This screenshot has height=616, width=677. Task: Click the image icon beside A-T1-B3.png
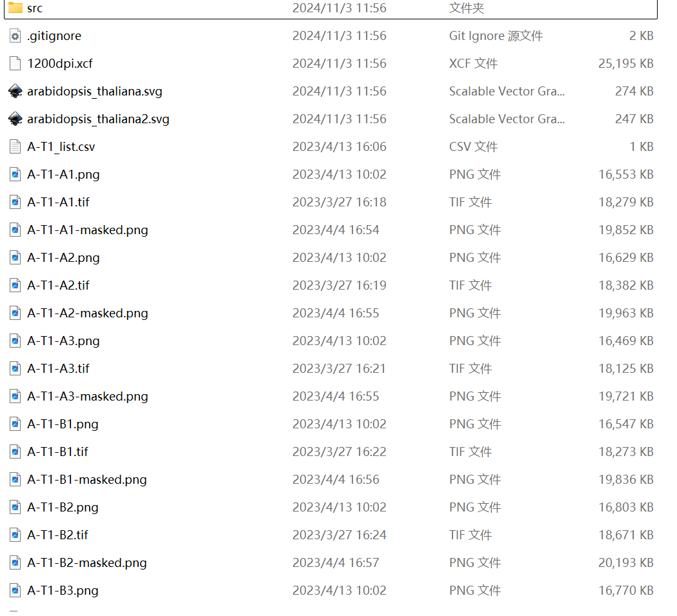(15, 590)
